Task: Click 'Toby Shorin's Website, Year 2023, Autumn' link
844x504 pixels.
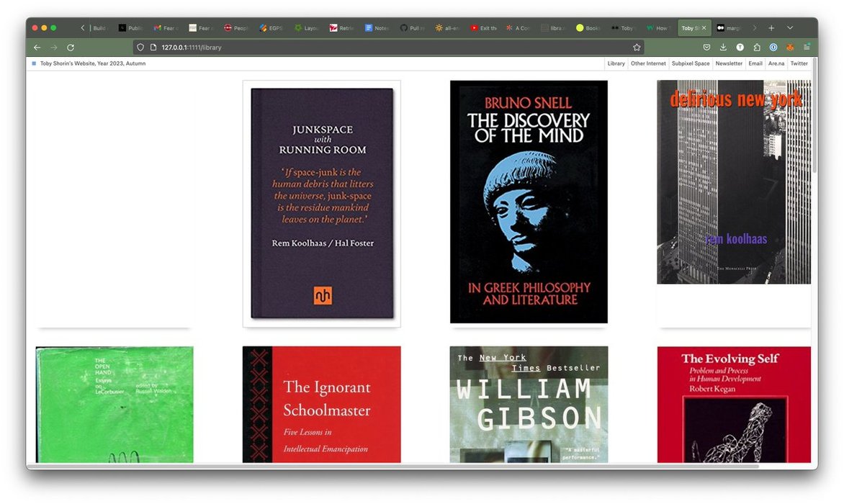Action: (93, 63)
